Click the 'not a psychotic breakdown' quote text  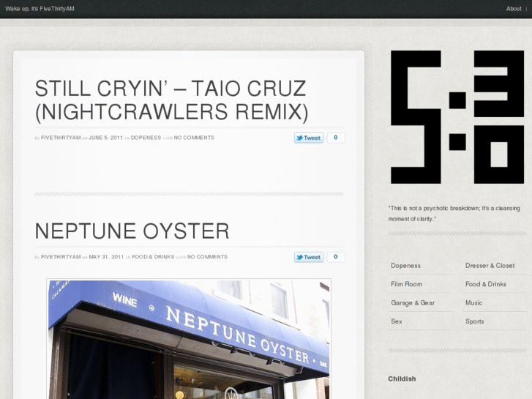454,214
